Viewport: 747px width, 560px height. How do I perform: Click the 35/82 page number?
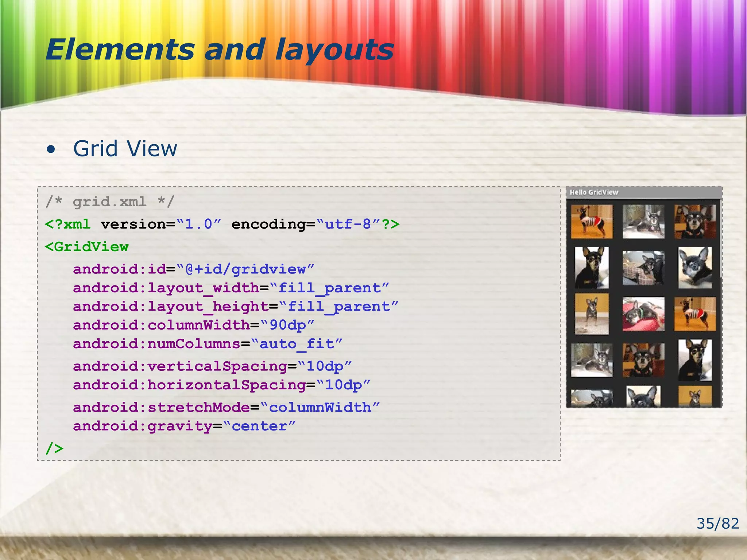[x=717, y=524]
